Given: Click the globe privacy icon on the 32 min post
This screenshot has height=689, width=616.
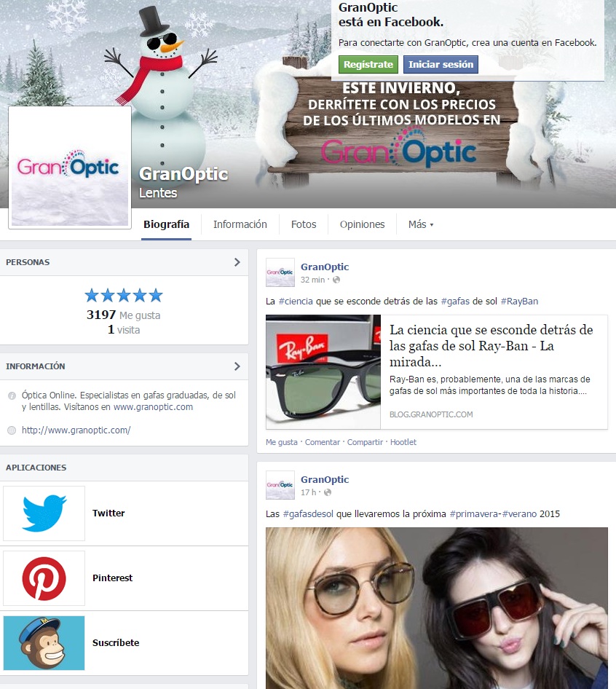Looking at the screenshot, I should coord(336,280).
